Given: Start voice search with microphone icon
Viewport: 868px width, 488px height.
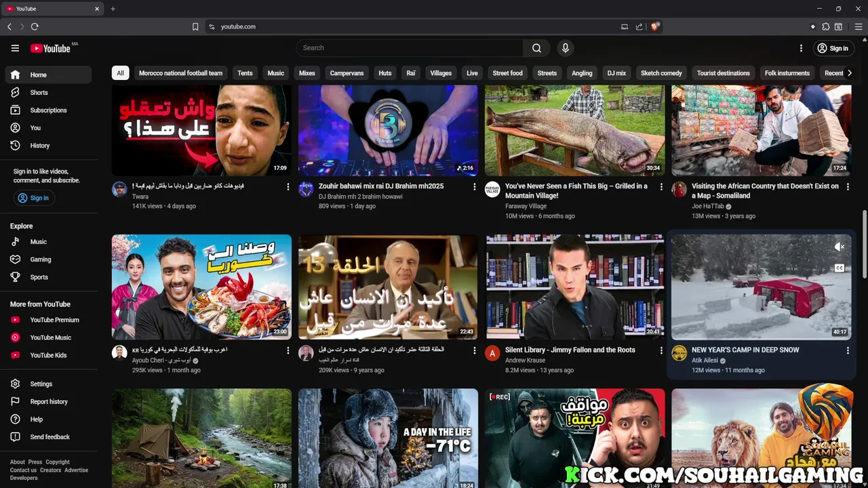Looking at the screenshot, I should tap(565, 48).
